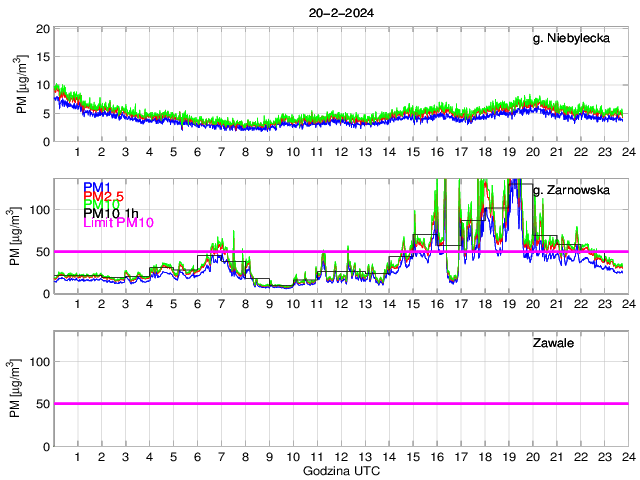
Task: Select the PM1 legend entry
Action: 97,187
